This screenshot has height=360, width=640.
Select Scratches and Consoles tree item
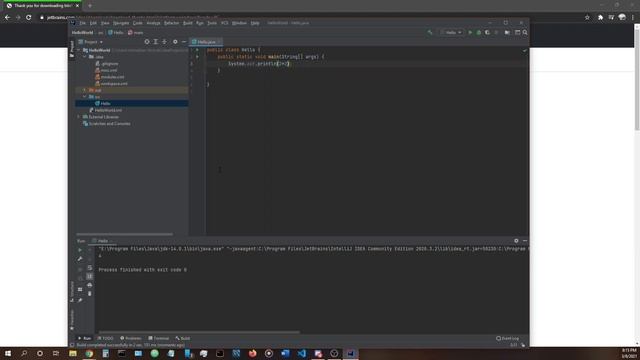pyautogui.click(x=106, y=124)
